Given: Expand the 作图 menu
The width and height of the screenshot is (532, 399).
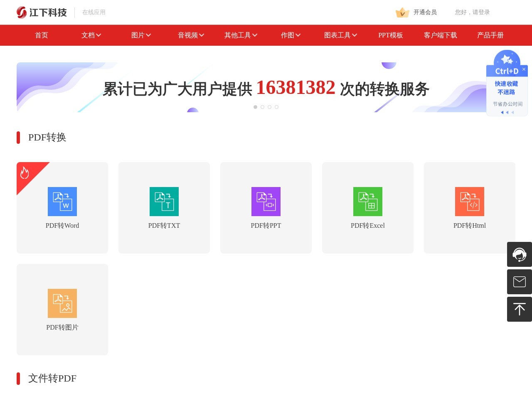Looking at the screenshot, I should pos(291,35).
